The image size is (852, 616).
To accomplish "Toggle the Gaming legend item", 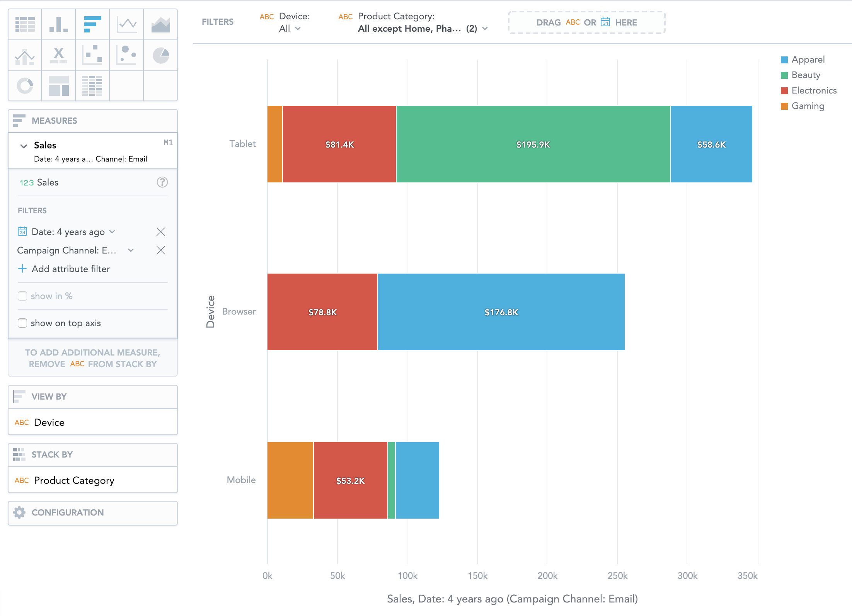I will point(803,106).
